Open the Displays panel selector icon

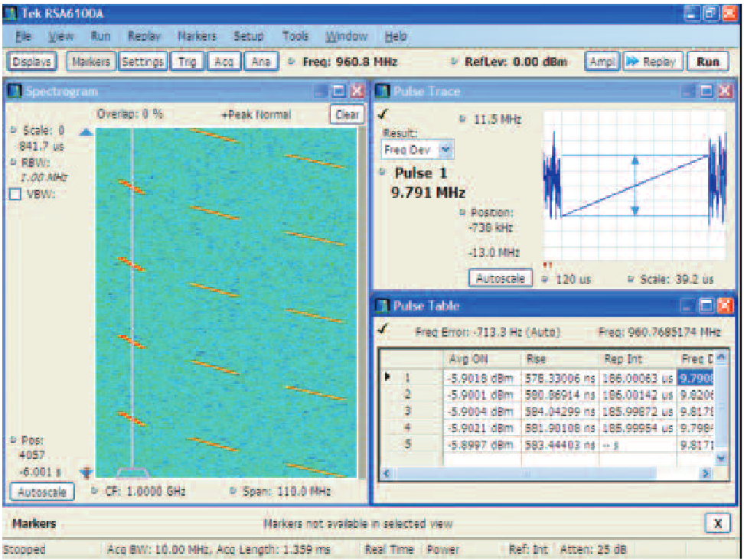point(31,63)
